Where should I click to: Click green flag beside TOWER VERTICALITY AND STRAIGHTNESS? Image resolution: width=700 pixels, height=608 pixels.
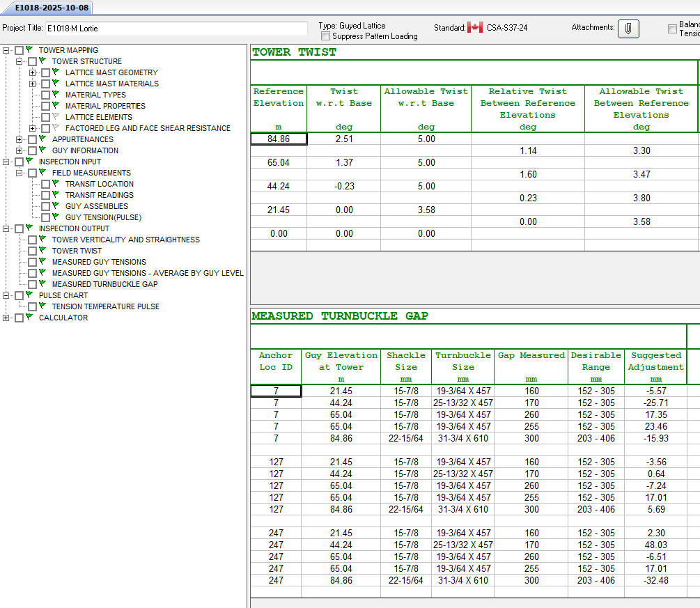[43, 239]
